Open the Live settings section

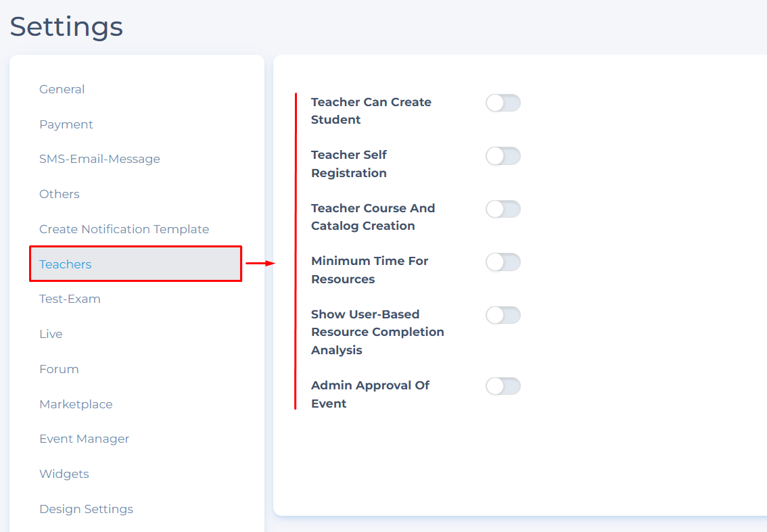pos(51,334)
